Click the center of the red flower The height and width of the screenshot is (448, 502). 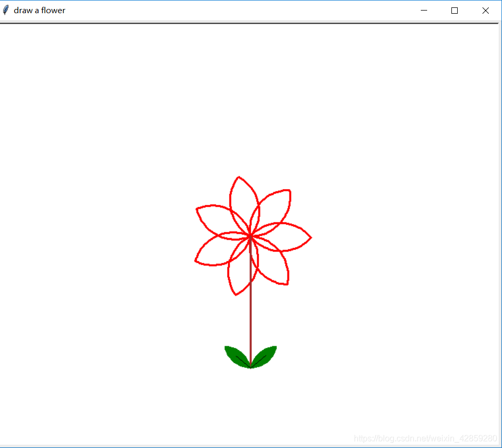click(250, 236)
